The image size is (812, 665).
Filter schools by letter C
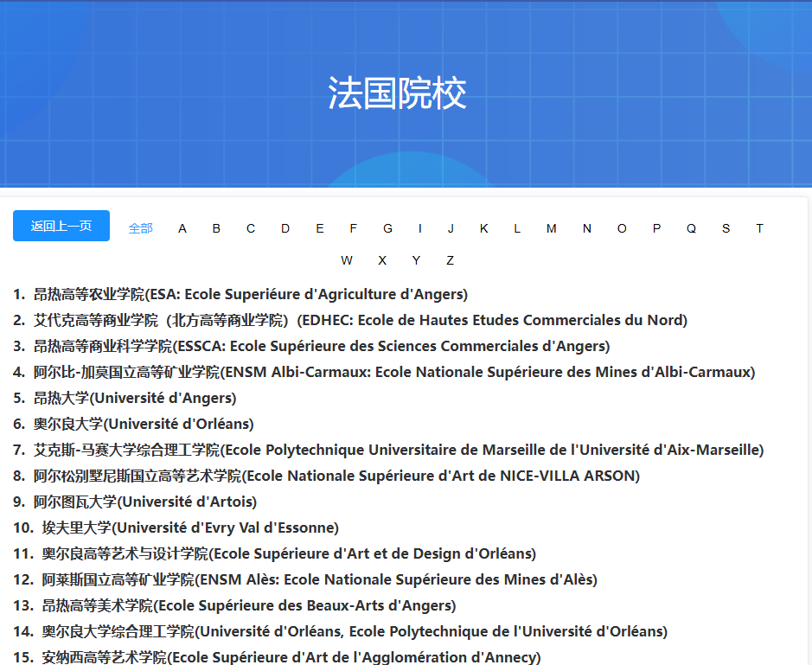pyautogui.click(x=251, y=228)
